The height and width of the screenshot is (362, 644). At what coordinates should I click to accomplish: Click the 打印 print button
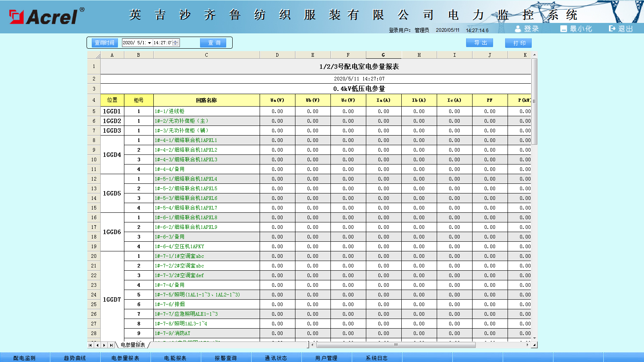[x=518, y=43]
